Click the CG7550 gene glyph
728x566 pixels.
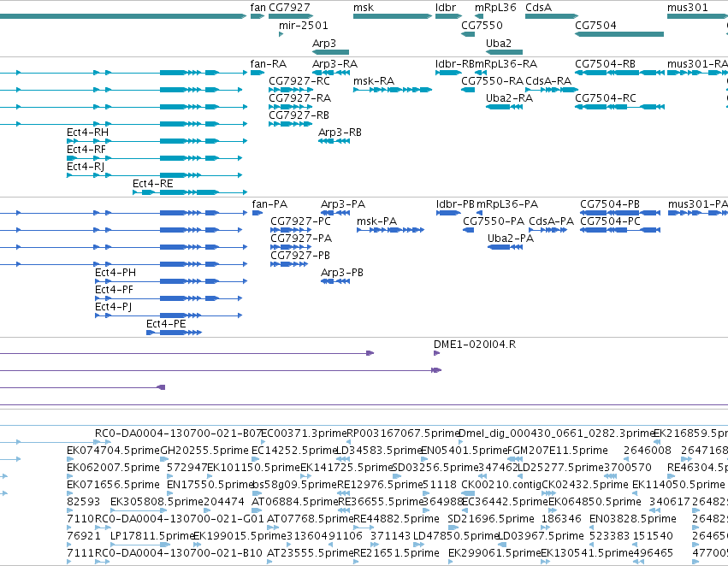(468, 34)
